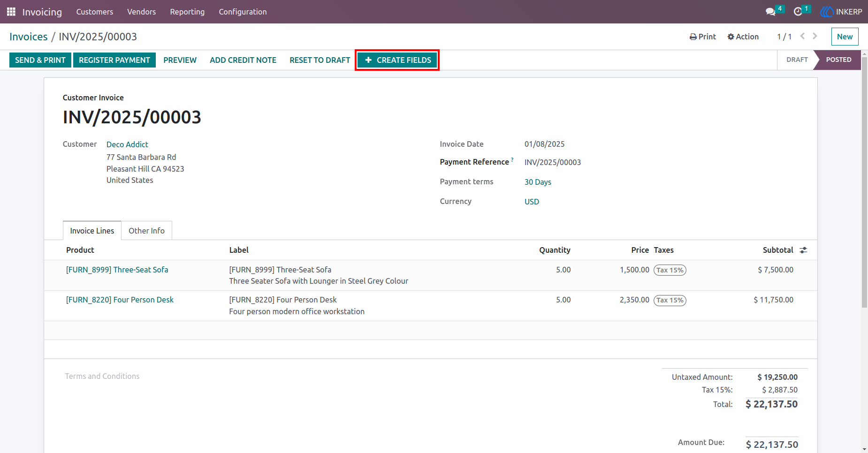Click the Invoicing app title

pos(42,12)
